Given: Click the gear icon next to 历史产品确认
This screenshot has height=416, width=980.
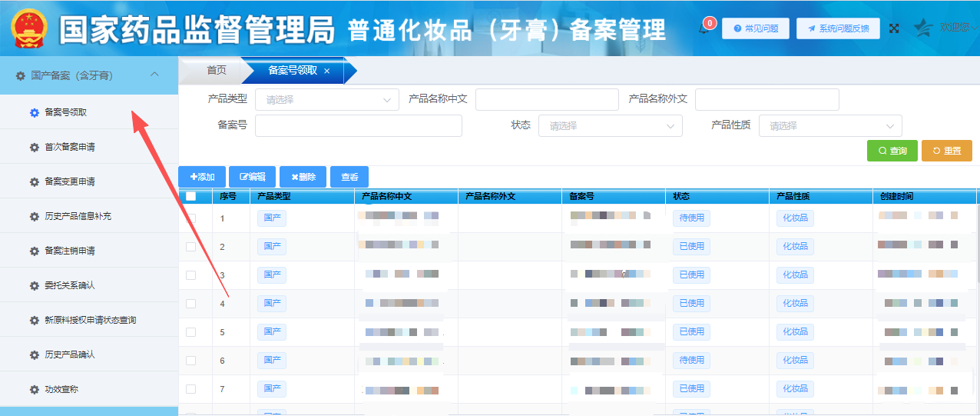Looking at the screenshot, I should (34, 354).
